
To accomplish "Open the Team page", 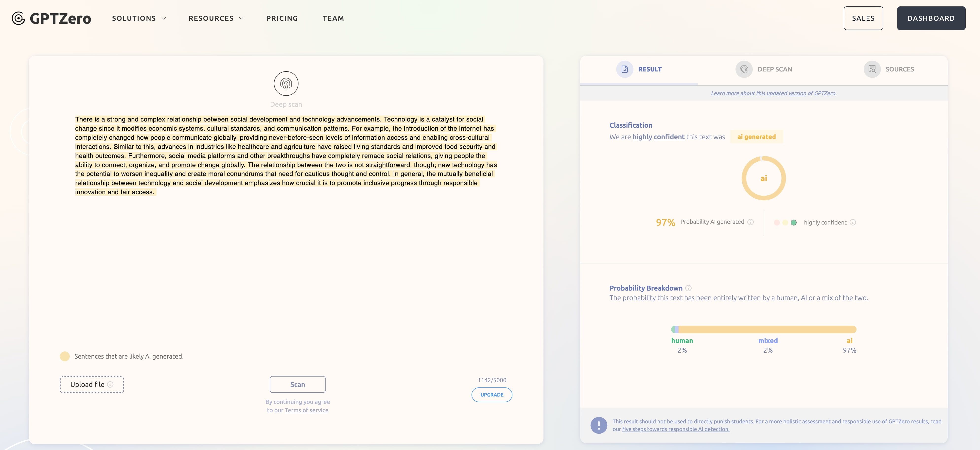I will click(333, 18).
